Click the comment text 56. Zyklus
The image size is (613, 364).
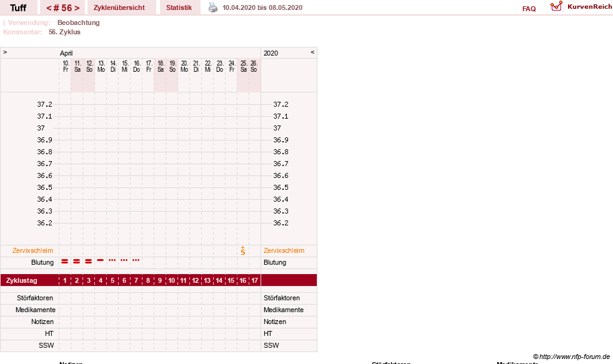pyautogui.click(x=64, y=32)
